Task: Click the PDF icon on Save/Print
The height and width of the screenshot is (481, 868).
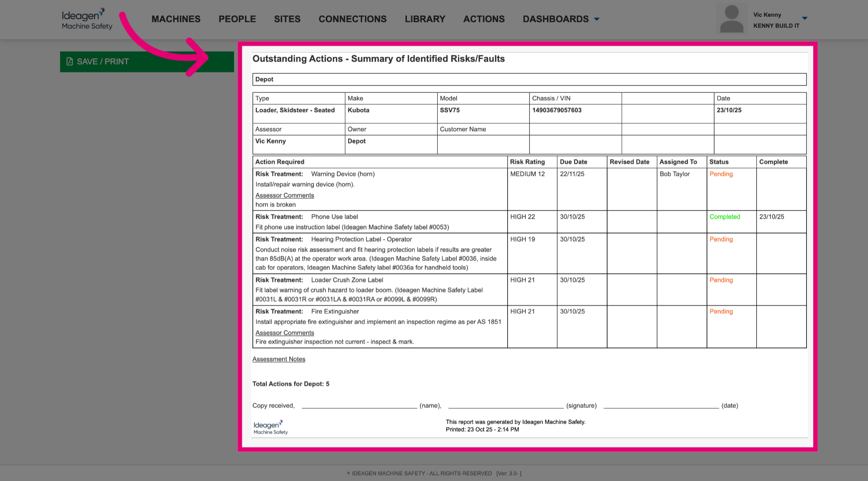Action: tap(70, 61)
